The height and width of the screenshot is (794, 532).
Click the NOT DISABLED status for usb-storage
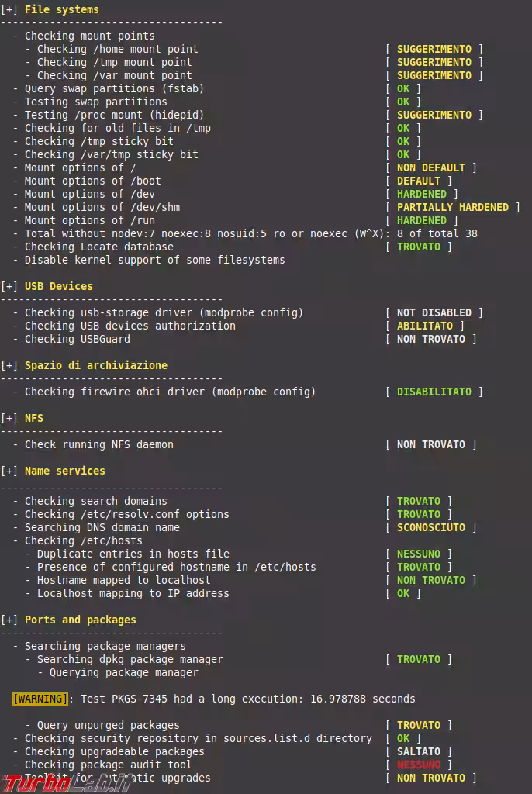click(x=434, y=312)
